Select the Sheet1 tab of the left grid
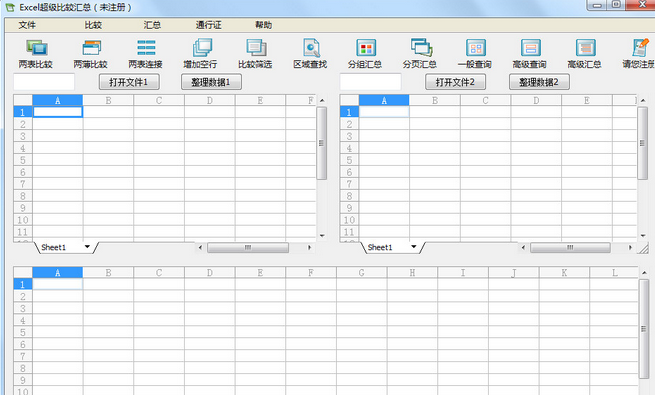The width and height of the screenshot is (655, 395). pos(54,247)
